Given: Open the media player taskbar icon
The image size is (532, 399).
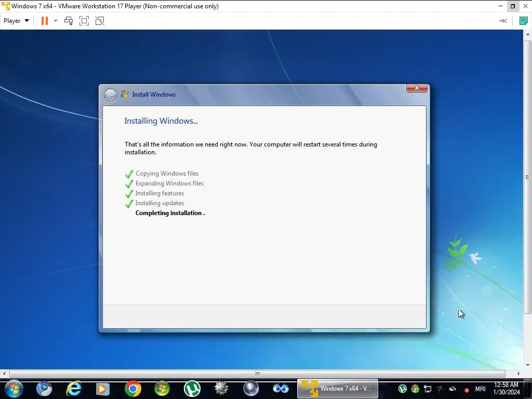Looking at the screenshot, I should pyautogui.click(x=103, y=389).
